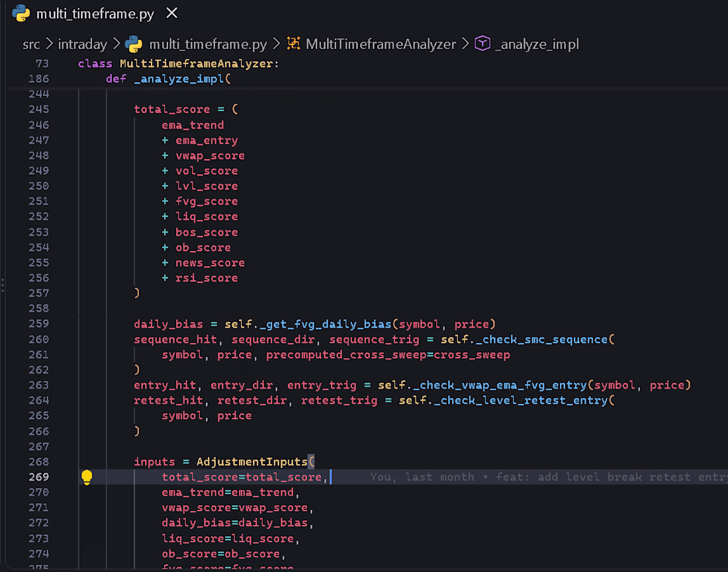Click entry_hit variable on line 263

[x=165, y=385]
